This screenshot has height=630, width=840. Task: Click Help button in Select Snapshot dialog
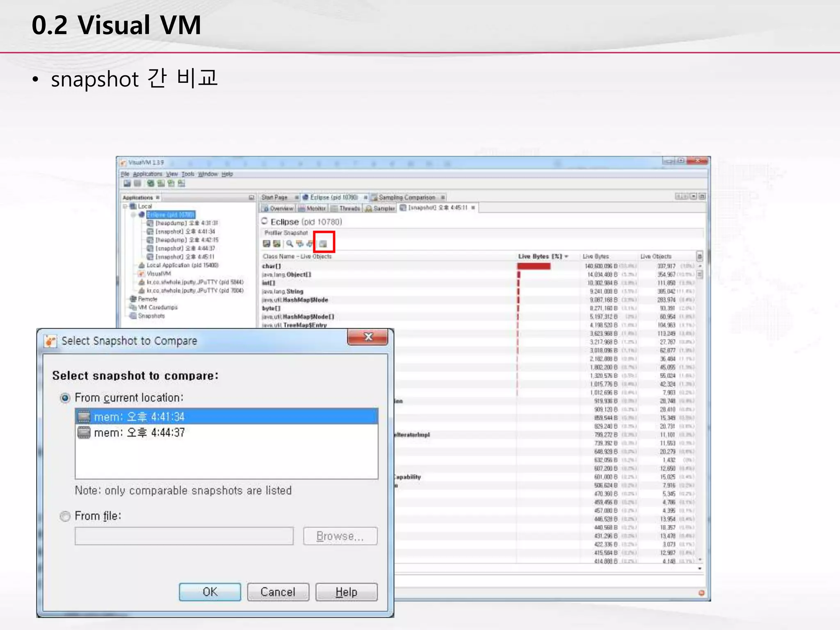click(347, 592)
